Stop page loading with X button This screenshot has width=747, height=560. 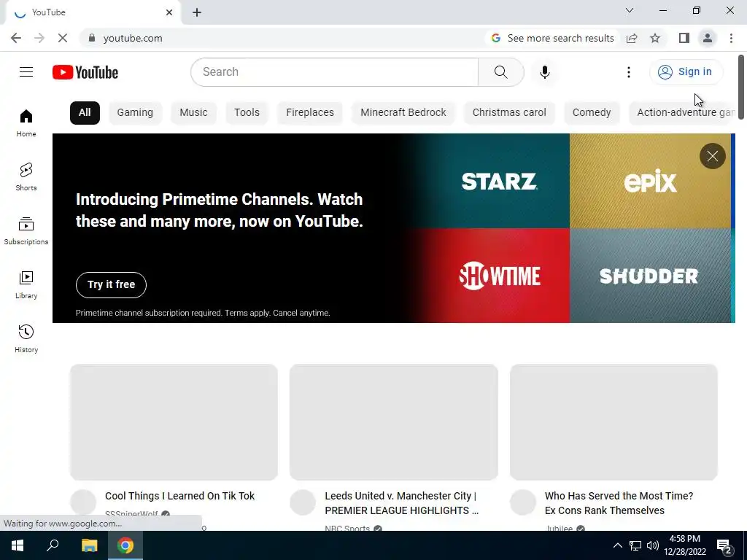point(63,38)
